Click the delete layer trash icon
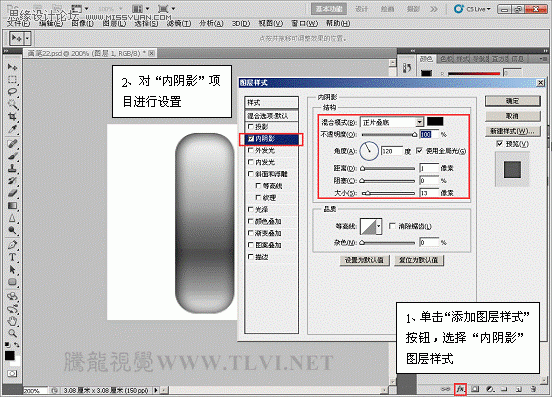Image resolution: width=552 pixels, height=397 pixels. (x=534, y=389)
